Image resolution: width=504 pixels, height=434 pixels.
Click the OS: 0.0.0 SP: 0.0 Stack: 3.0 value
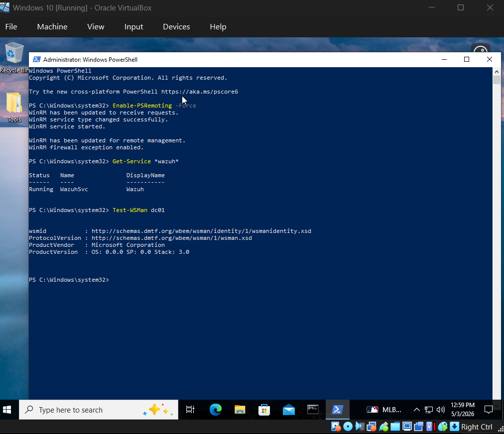coord(140,252)
